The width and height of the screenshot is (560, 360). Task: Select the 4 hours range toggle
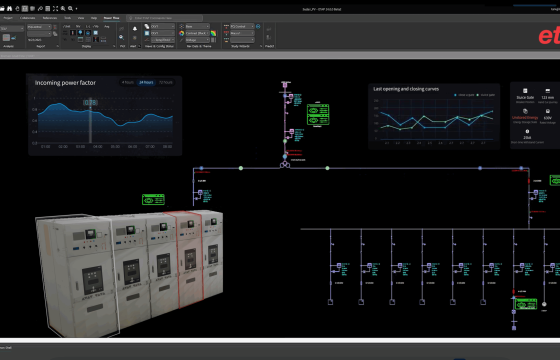click(128, 82)
